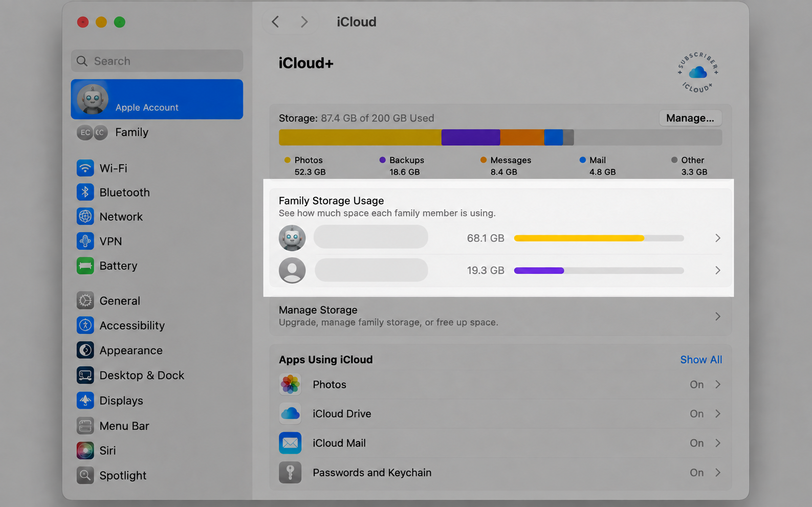Click the purple Backups segment of storage bar

point(471,137)
